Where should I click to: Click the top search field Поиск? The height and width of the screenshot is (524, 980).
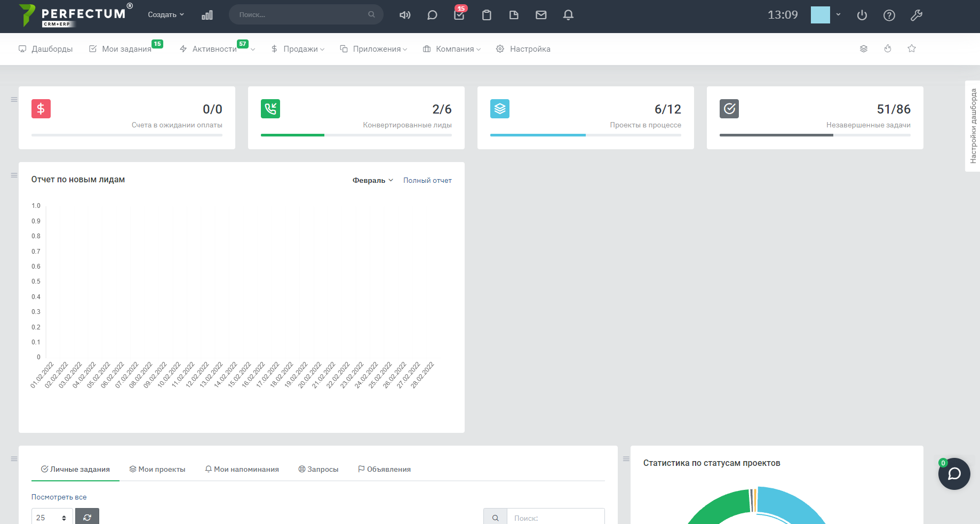coord(301,15)
